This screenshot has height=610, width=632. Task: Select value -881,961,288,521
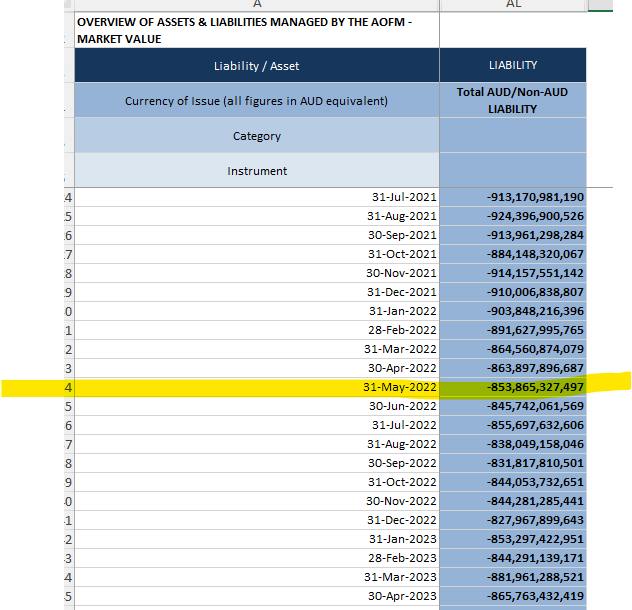(x=513, y=577)
